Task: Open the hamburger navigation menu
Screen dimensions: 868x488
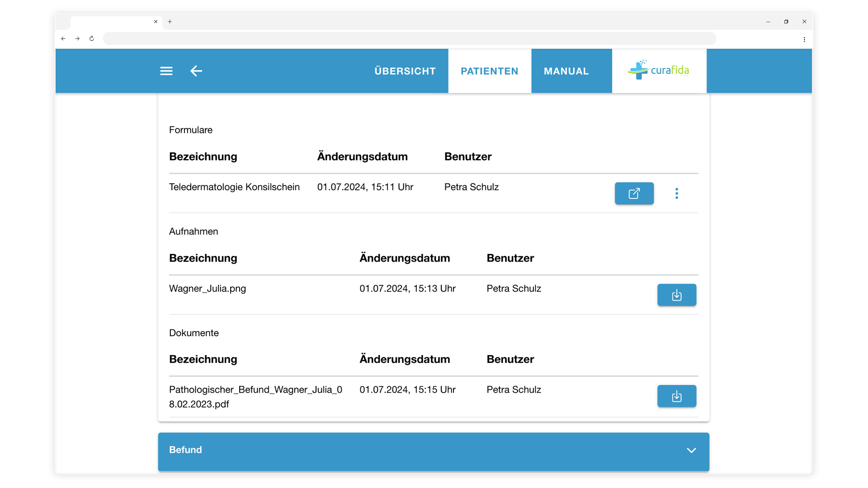Action: click(x=166, y=71)
